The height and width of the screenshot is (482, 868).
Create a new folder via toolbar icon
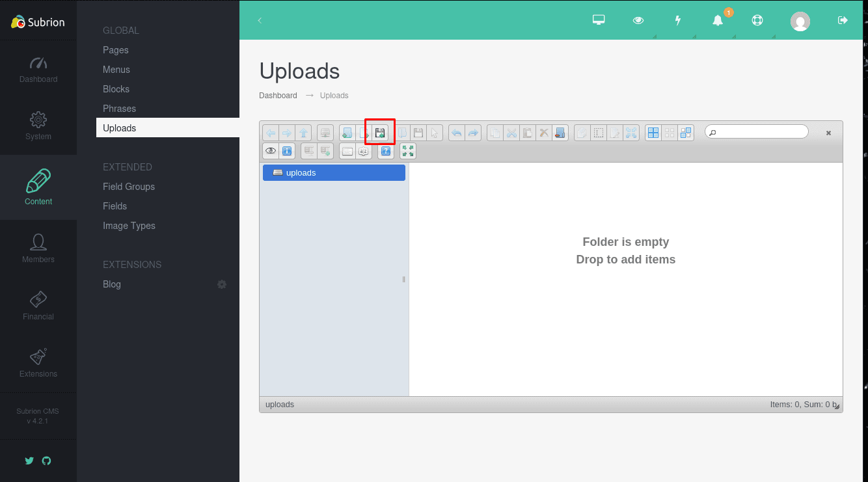347,133
